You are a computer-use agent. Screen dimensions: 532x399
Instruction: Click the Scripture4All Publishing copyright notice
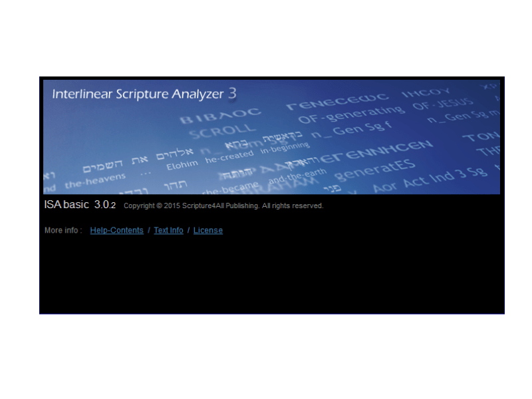pos(224,205)
